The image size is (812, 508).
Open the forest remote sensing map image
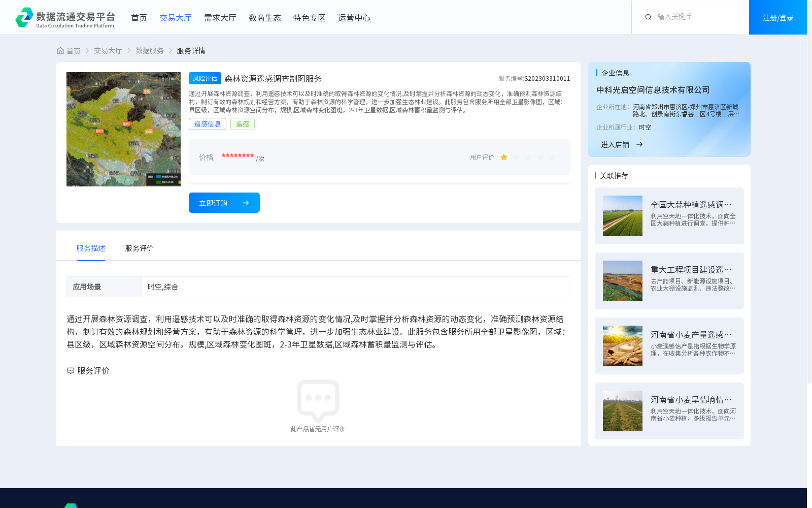coord(123,129)
